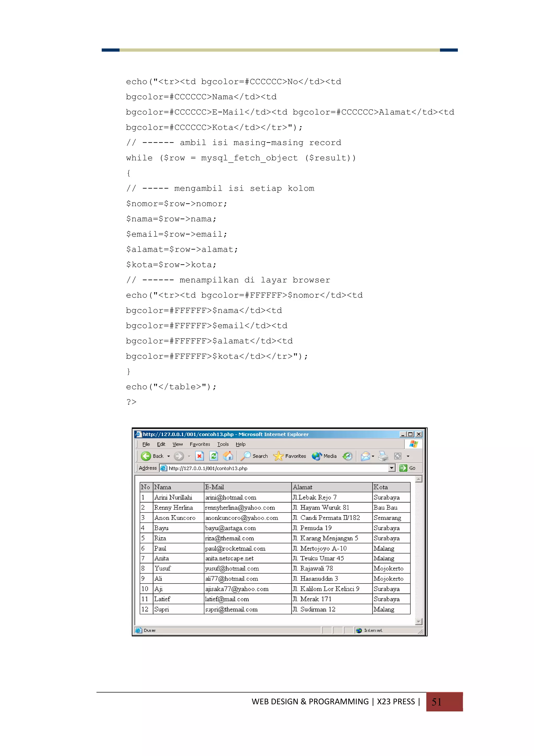The width and height of the screenshot is (534, 756).
Task: Open the Forward history dropdown arrow
Action: click(x=189, y=456)
